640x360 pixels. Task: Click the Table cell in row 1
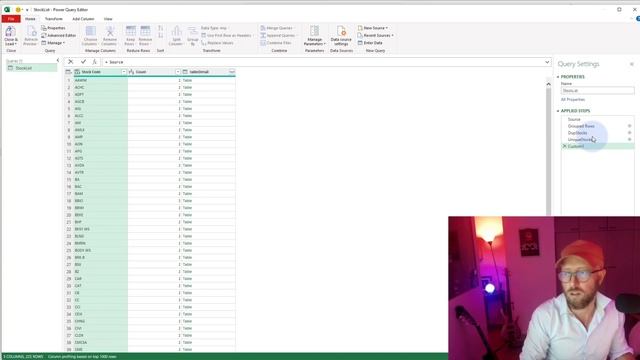[x=187, y=80]
